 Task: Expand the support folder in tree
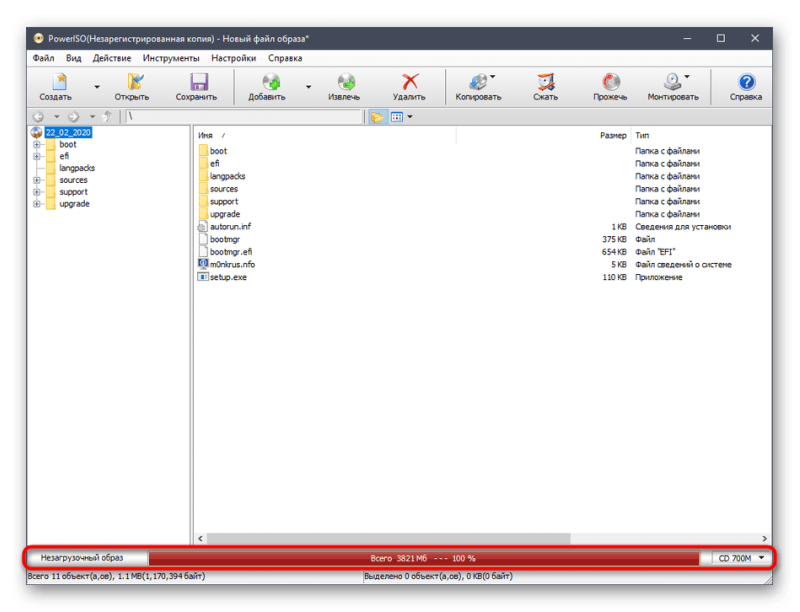click(x=37, y=192)
